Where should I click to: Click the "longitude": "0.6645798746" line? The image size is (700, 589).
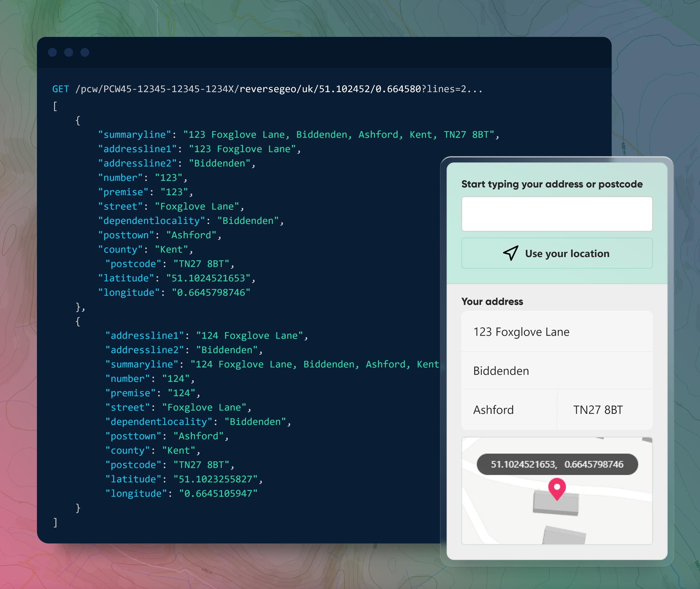click(174, 293)
